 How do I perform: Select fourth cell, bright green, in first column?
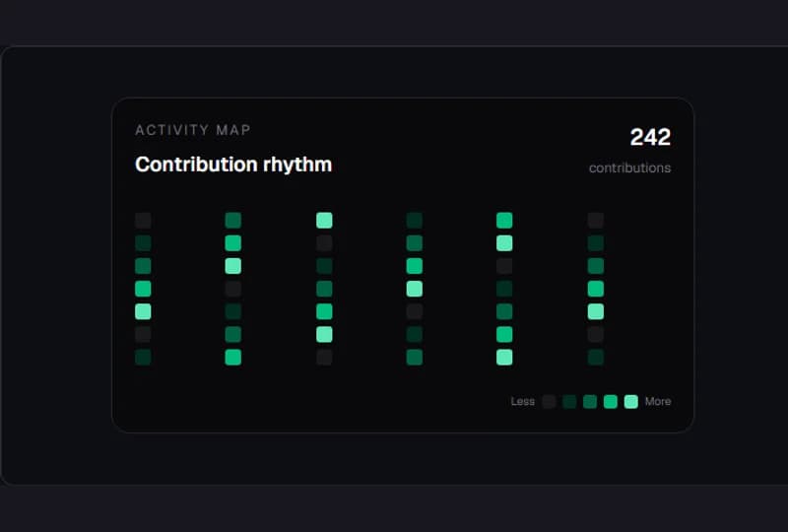tap(143, 289)
